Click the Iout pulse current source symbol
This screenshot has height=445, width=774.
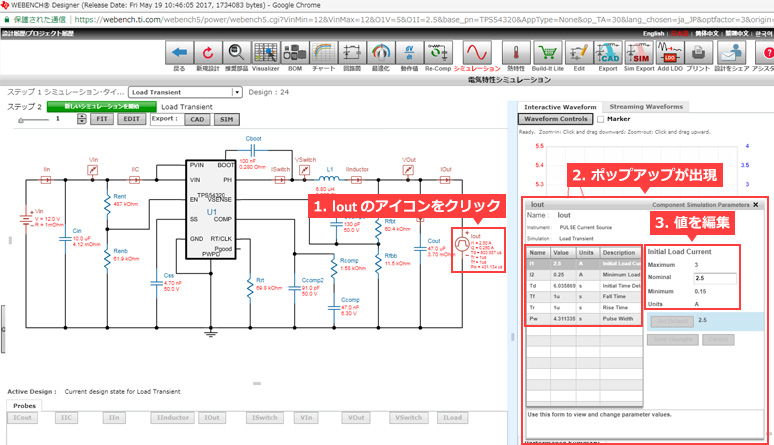point(462,244)
